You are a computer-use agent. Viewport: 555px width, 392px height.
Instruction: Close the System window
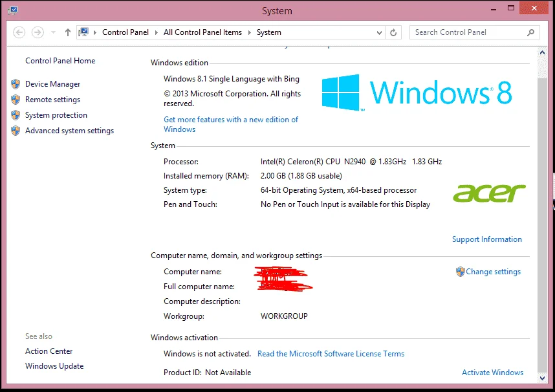point(534,8)
